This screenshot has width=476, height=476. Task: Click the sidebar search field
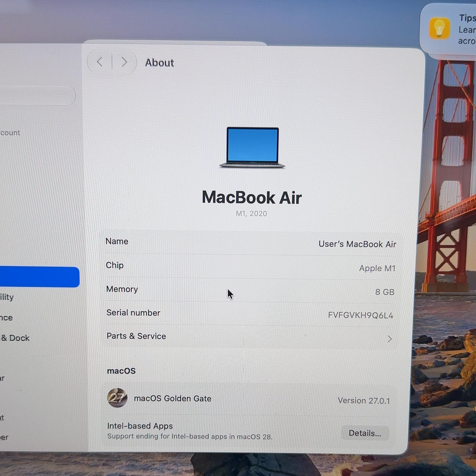tap(37, 96)
